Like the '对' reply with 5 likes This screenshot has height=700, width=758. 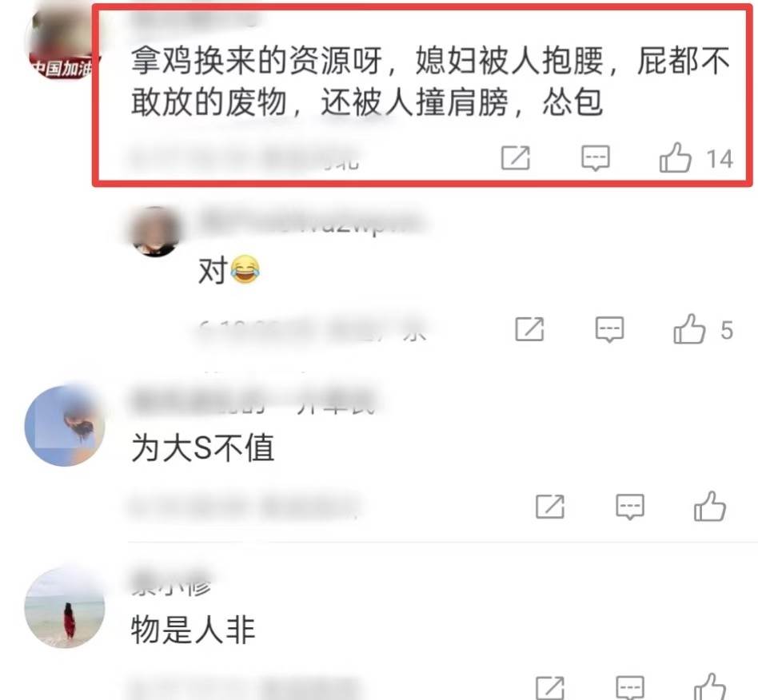(689, 329)
